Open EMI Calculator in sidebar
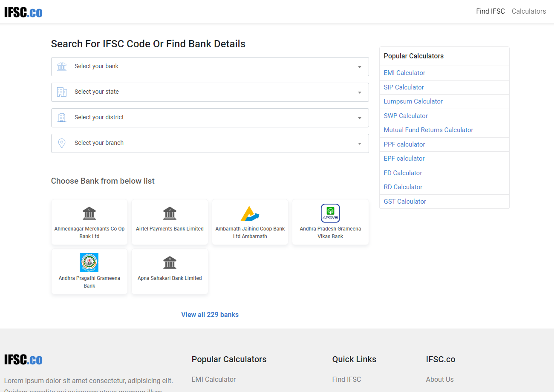This screenshot has height=392, width=554. click(x=404, y=73)
